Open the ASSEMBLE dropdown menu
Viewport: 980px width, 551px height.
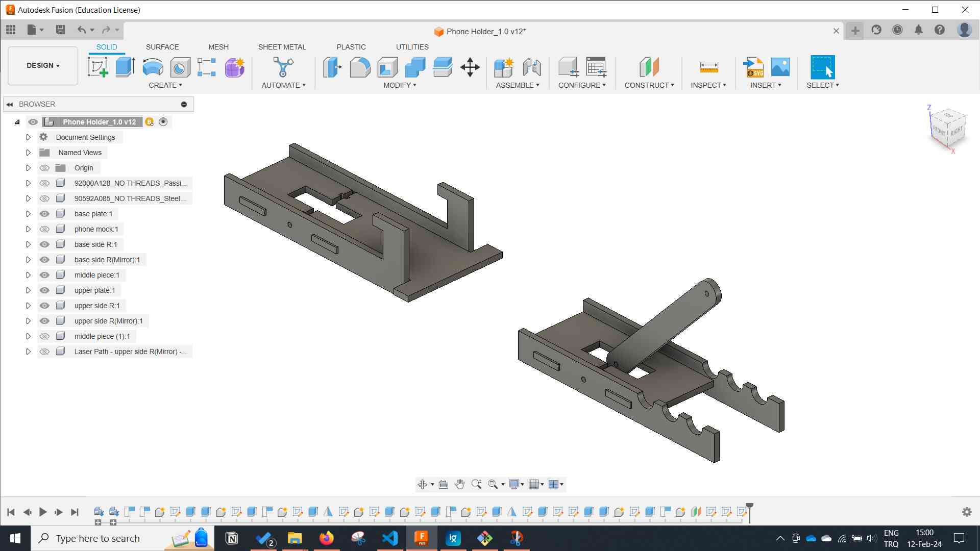[518, 85]
